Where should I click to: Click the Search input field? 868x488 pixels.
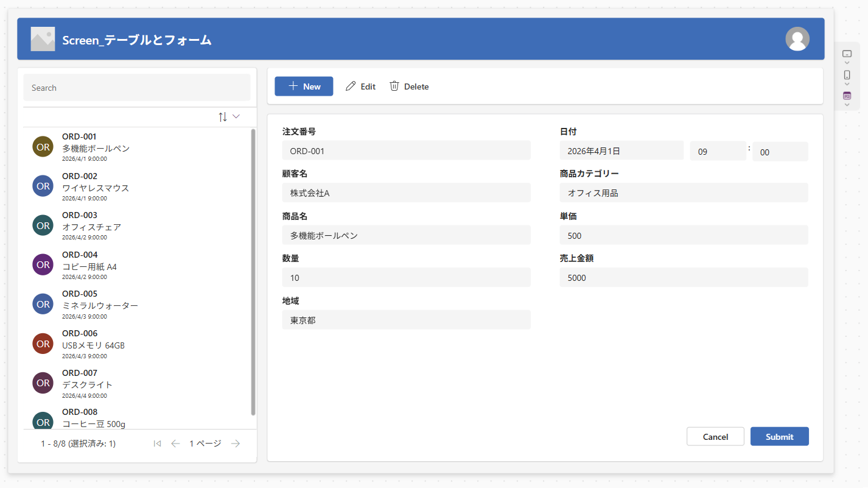coord(137,88)
